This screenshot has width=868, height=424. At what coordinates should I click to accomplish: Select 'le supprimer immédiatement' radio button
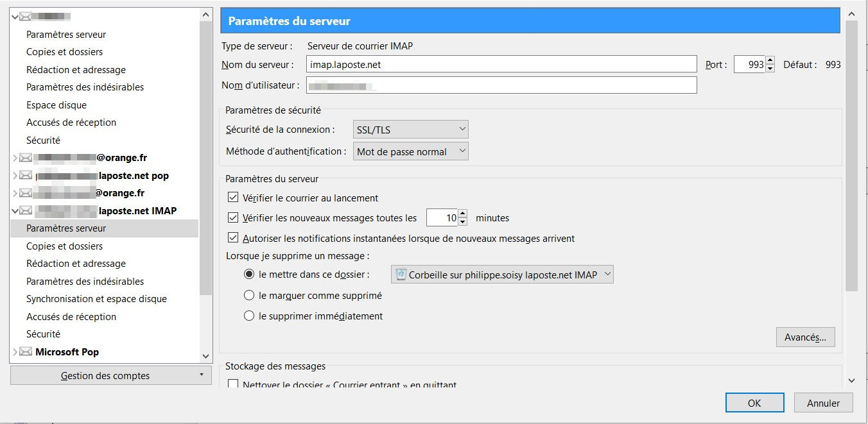(x=250, y=316)
